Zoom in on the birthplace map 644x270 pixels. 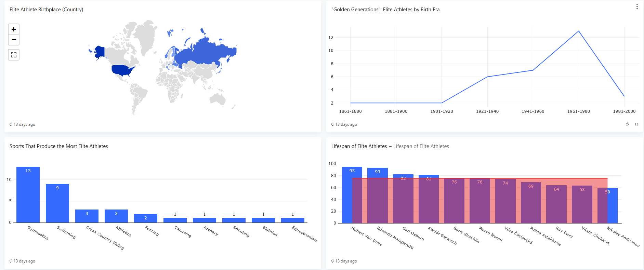tap(14, 29)
